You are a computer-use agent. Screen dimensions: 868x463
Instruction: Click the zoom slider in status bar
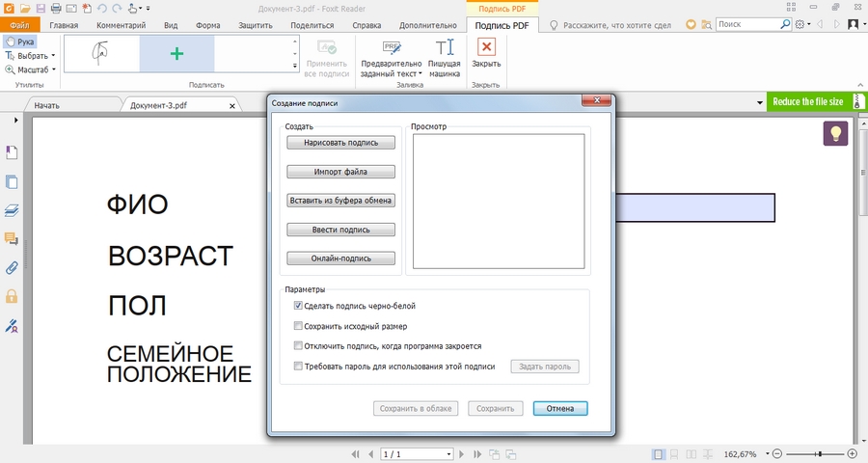coord(818,453)
